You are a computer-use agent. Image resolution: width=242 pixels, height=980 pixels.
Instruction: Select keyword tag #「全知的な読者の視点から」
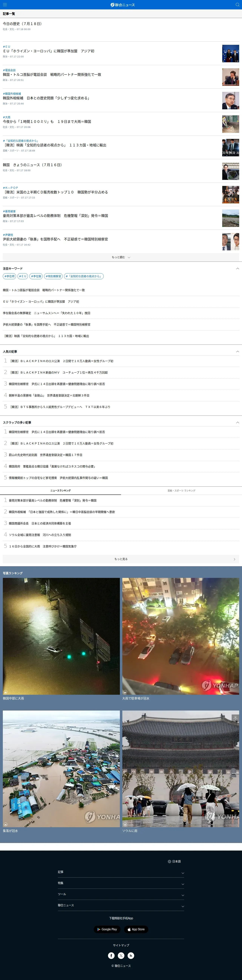pyautogui.click(x=84, y=276)
